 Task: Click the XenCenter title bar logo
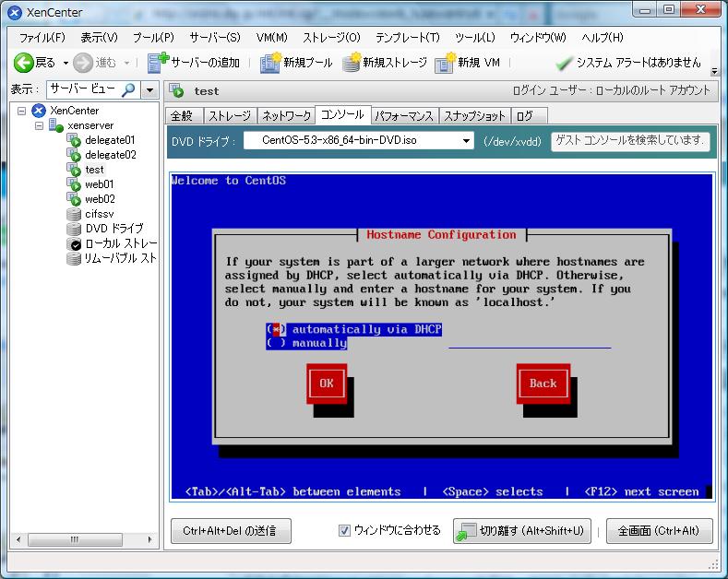pos(15,13)
